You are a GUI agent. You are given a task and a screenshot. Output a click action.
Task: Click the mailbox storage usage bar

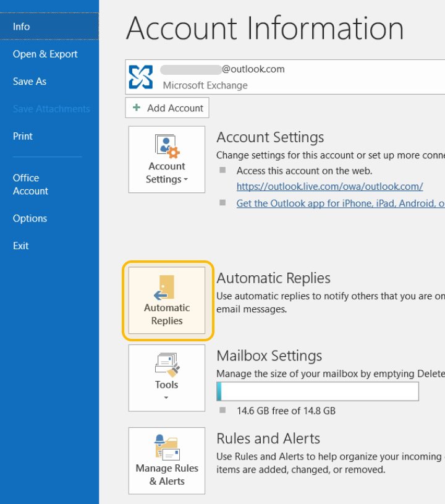point(318,391)
